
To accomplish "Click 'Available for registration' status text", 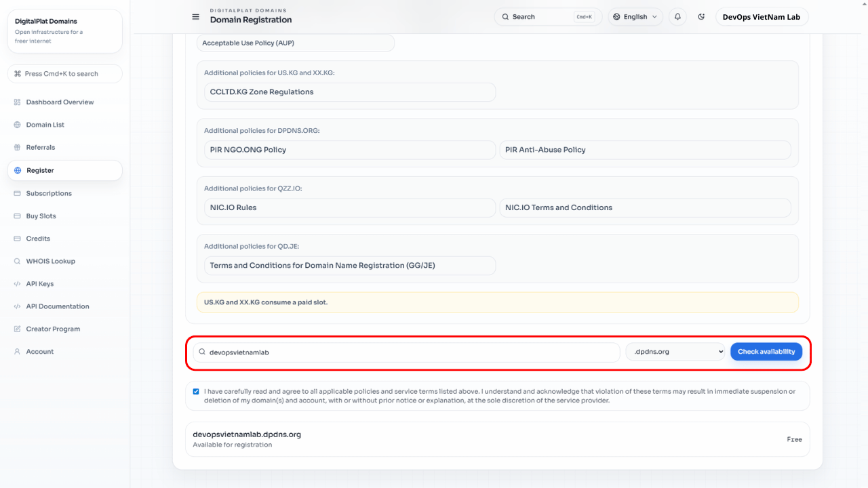I will (x=232, y=445).
